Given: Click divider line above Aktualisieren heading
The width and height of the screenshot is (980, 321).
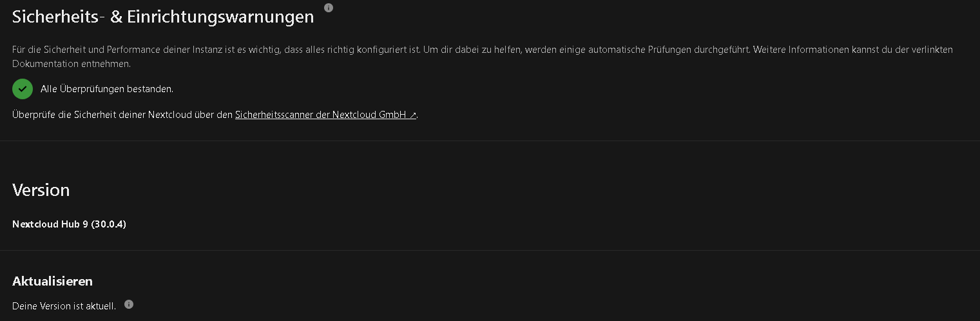Looking at the screenshot, I should pos(490,250).
